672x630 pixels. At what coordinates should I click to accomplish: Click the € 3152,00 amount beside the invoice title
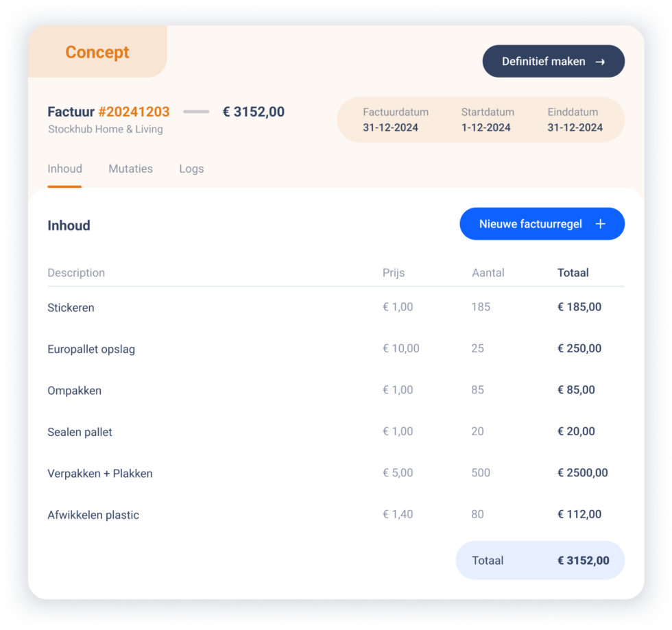(x=254, y=112)
